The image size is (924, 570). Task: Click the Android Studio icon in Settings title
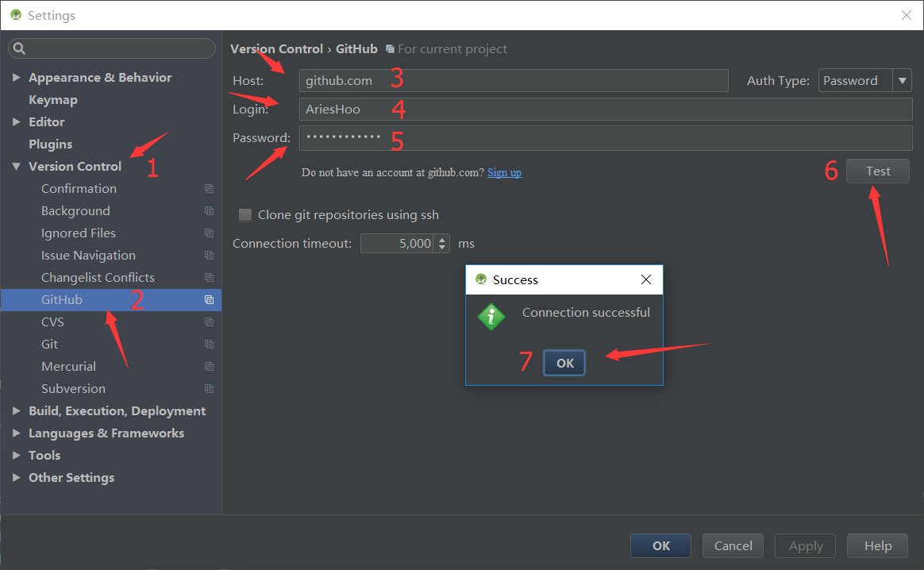coord(16,15)
